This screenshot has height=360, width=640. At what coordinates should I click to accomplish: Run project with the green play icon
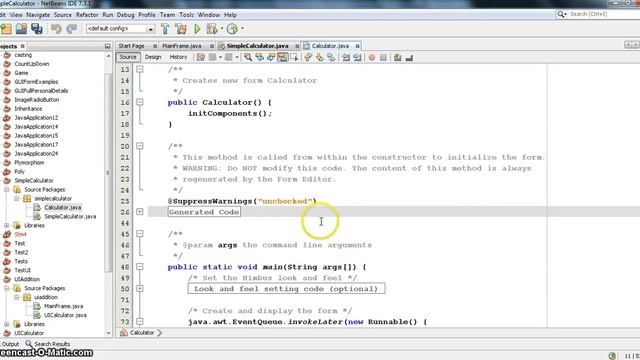coord(197,29)
